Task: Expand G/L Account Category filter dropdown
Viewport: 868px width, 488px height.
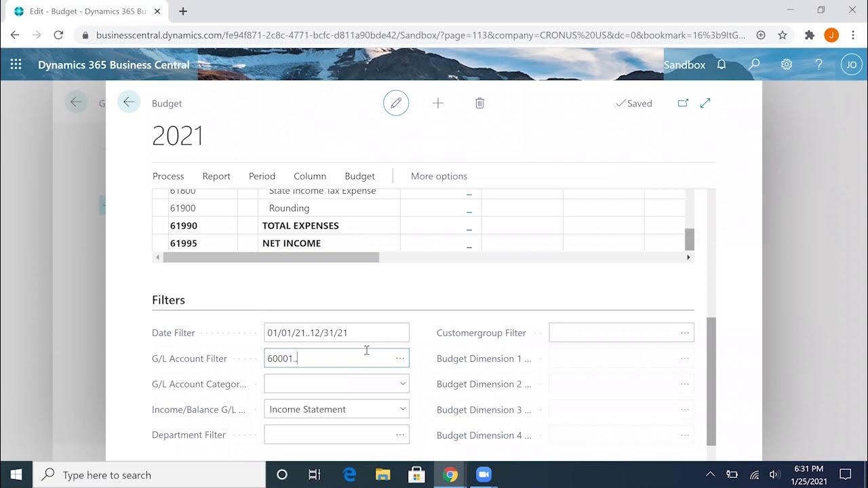Action: (403, 384)
